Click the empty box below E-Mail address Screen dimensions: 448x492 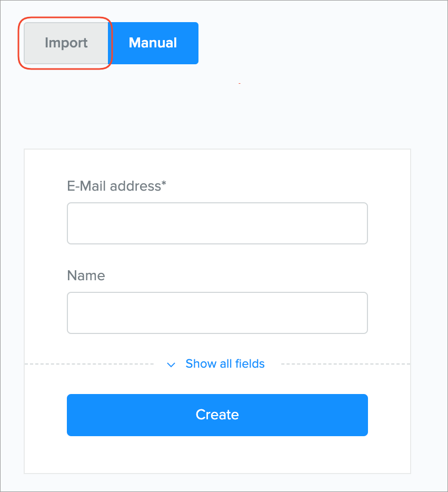pyautogui.click(x=217, y=223)
